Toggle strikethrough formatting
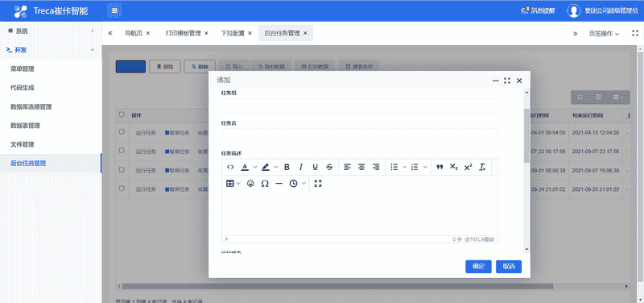This screenshot has width=644, height=303. click(x=329, y=167)
